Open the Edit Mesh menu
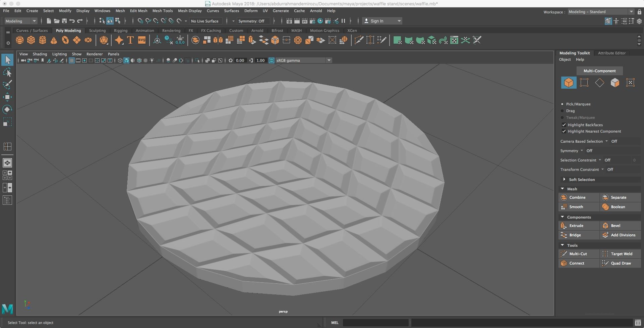644x328 pixels. click(x=138, y=11)
